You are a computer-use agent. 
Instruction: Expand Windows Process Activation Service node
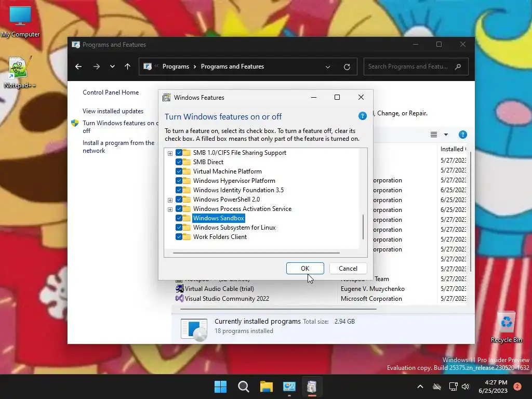click(x=170, y=209)
